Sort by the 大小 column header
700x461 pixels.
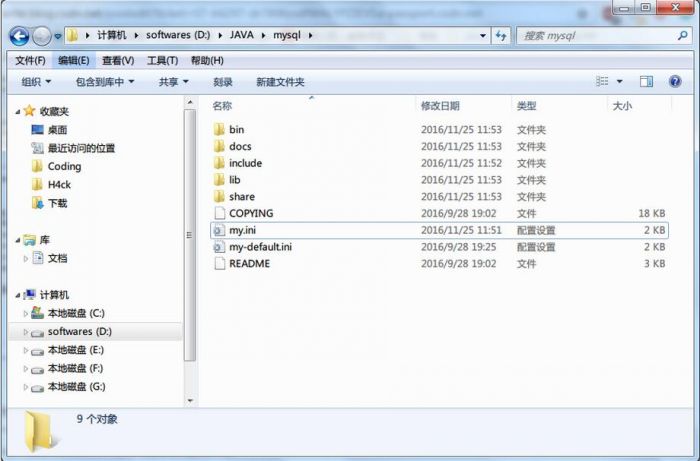pos(622,106)
